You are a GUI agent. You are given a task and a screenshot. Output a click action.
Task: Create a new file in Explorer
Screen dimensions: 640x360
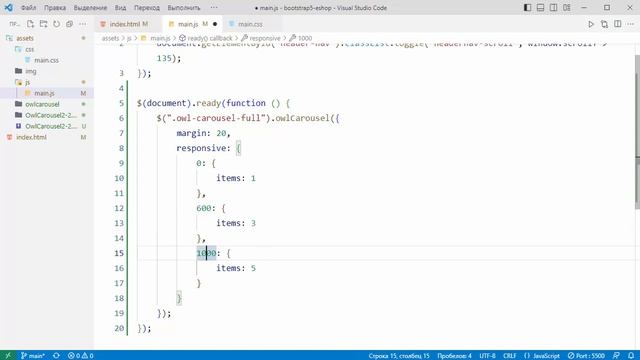point(30,24)
